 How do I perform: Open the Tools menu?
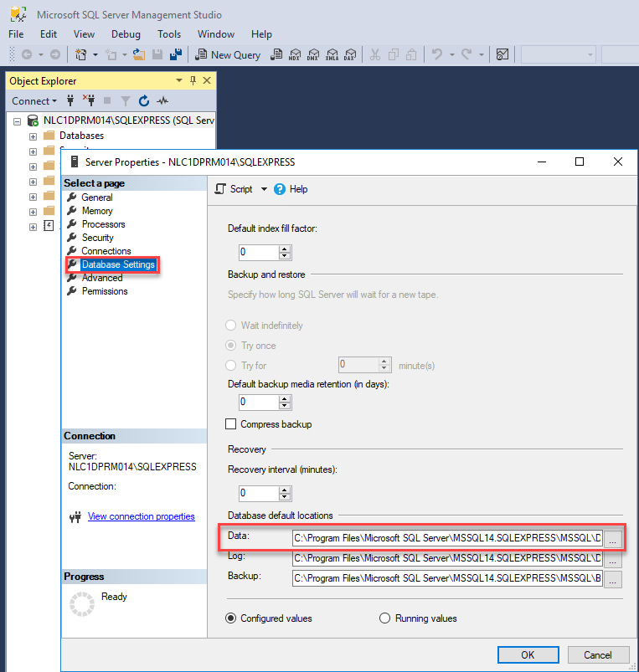[169, 34]
